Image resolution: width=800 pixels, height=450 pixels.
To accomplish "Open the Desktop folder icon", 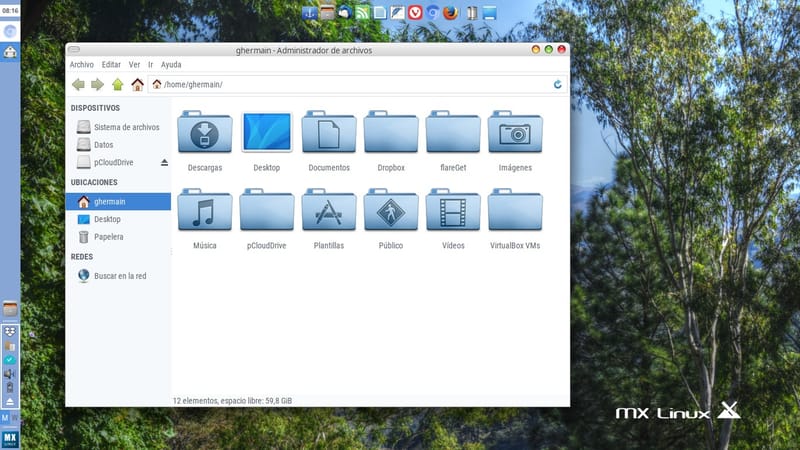I will click(267, 132).
